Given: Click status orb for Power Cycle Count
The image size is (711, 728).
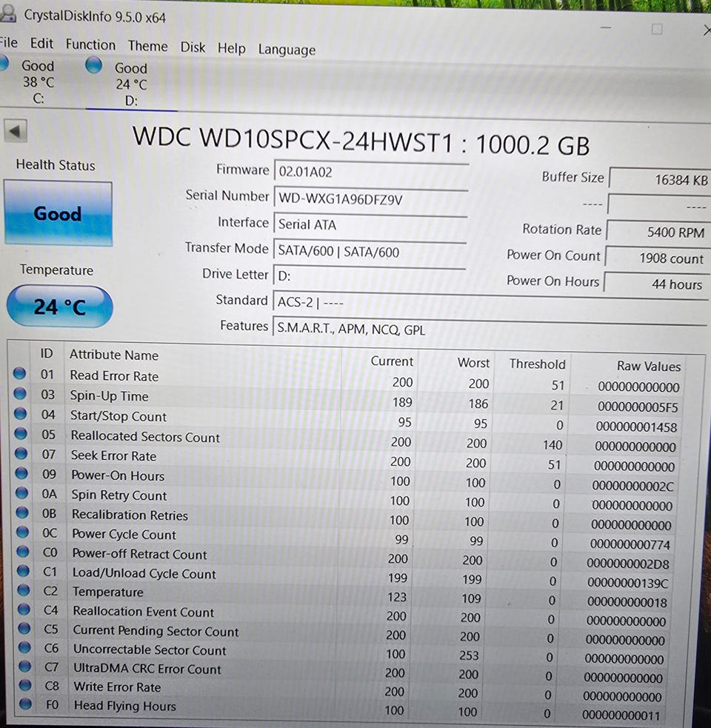Looking at the screenshot, I should (x=22, y=532).
